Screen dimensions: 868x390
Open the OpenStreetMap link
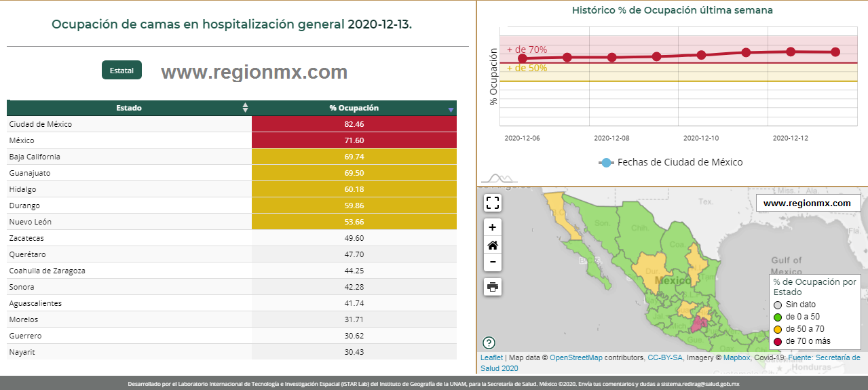tap(575, 357)
